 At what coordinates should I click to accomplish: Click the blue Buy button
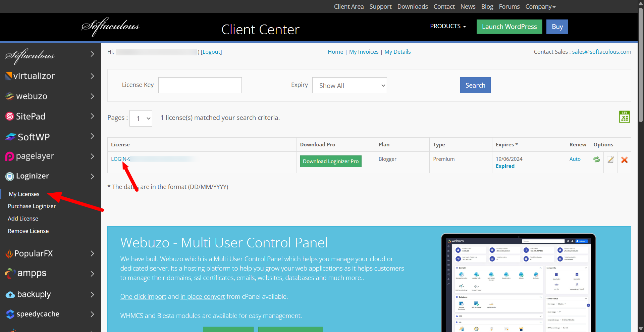[x=557, y=27]
